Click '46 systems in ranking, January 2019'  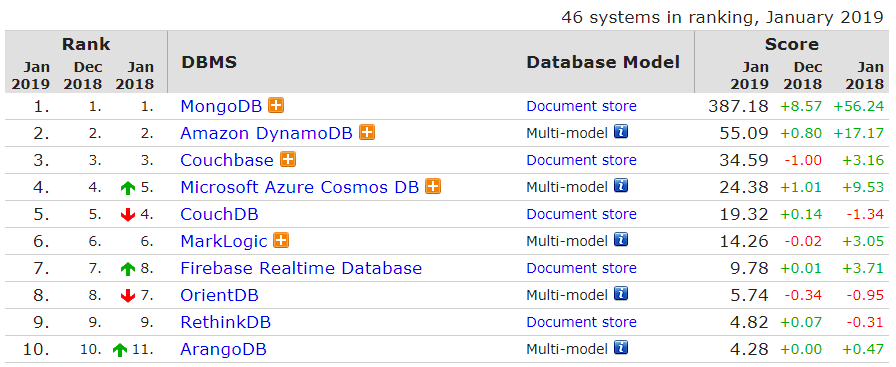[x=722, y=17]
